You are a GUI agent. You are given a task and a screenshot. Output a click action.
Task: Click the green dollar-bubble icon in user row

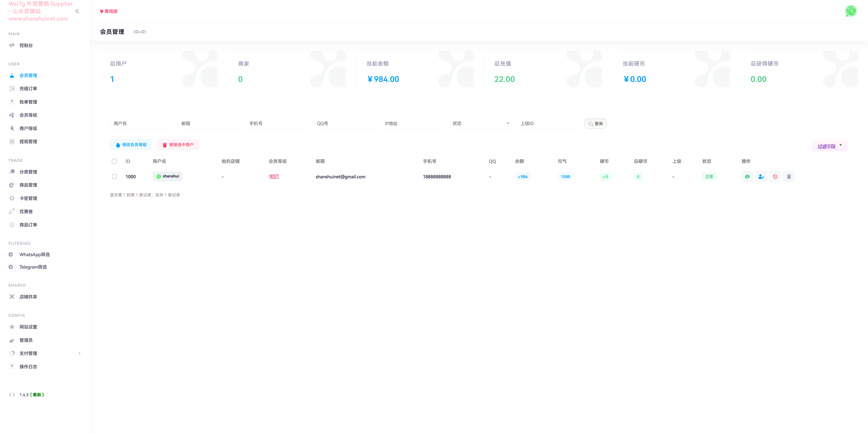pyautogui.click(x=747, y=177)
